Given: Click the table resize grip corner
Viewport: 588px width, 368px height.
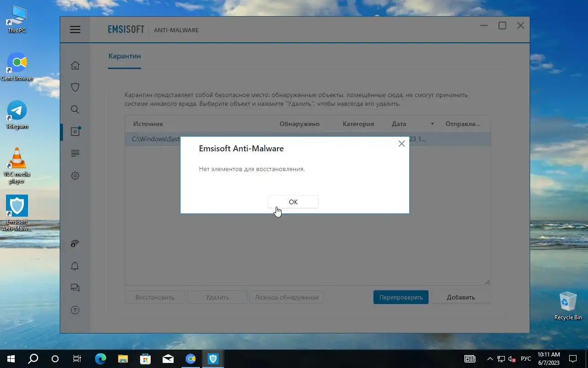Looking at the screenshot, I should click(487, 282).
